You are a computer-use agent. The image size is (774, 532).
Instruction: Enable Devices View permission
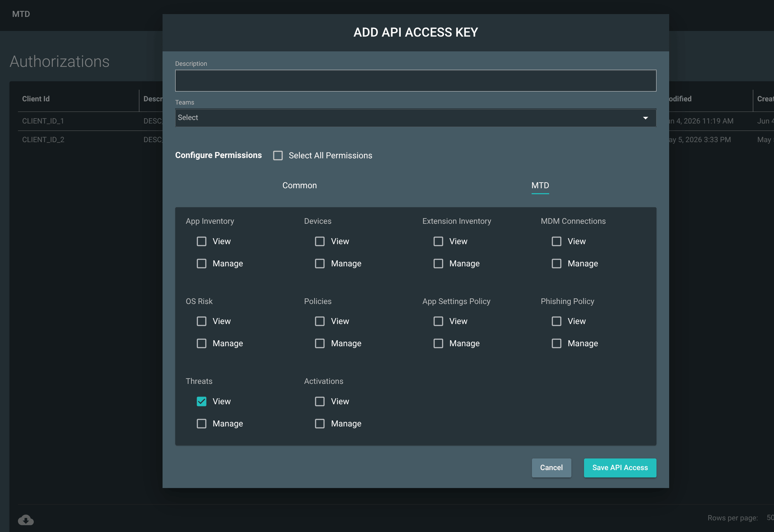tap(320, 241)
